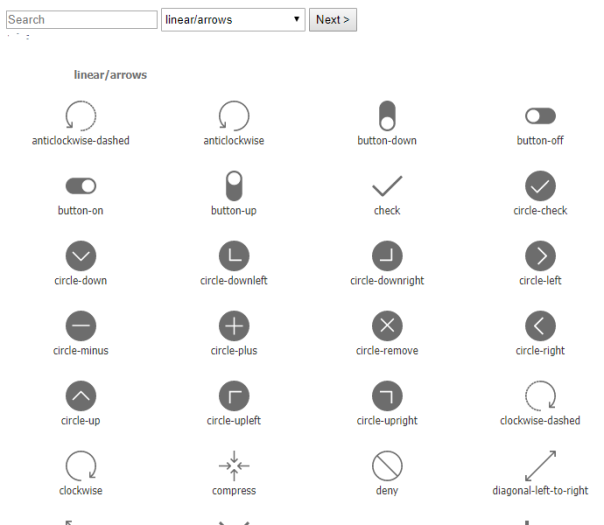604x525 pixels.
Task: Click the button-off toggle icon
Action: coord(540,116)
